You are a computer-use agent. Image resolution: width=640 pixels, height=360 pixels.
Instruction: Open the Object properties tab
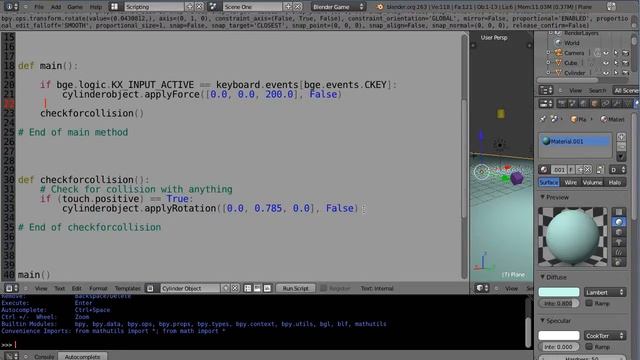pyautogui.click(x=595, y=104)
